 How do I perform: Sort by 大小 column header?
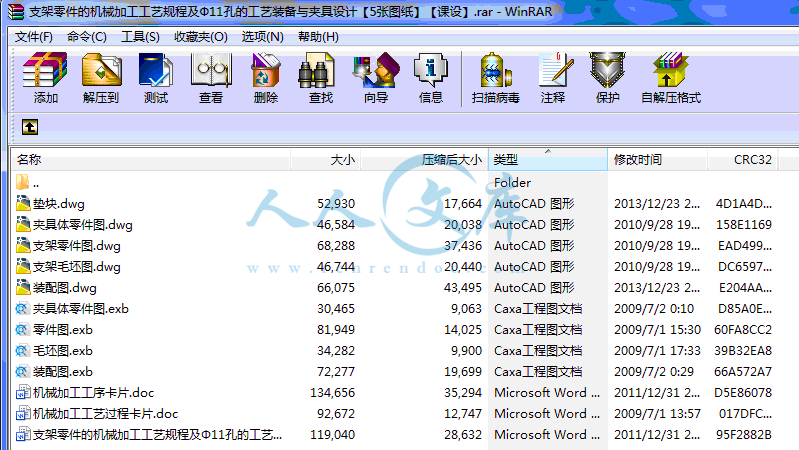click(326, 160)
